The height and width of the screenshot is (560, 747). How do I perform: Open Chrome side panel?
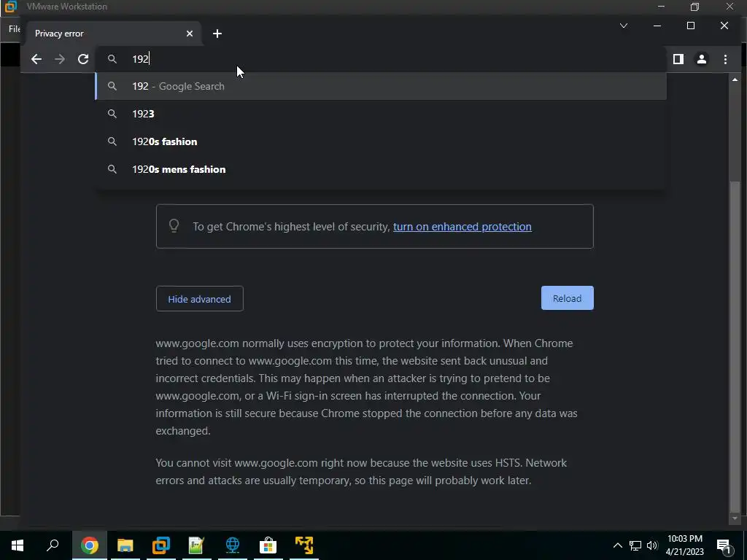pyautogui.click(x=678, y=59)
